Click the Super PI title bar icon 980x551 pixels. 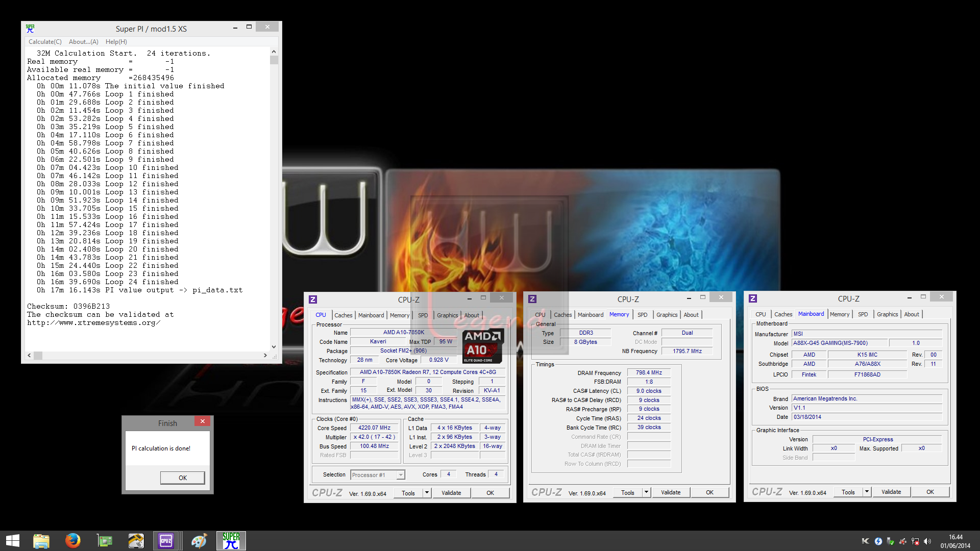coord(30,29)
